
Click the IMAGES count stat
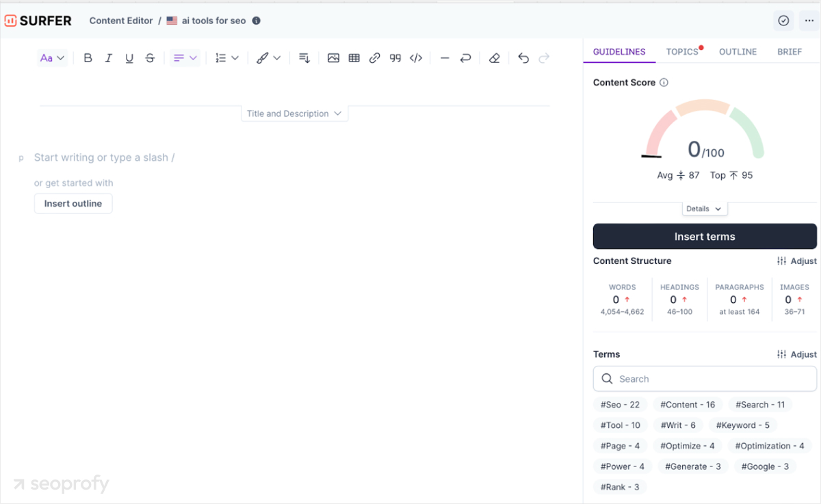[x=794, y=300]
